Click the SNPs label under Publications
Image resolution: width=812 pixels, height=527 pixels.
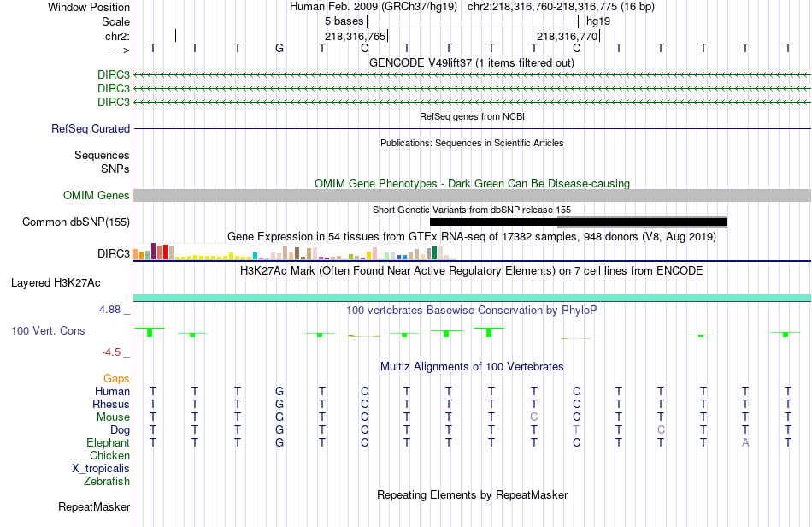115,169
